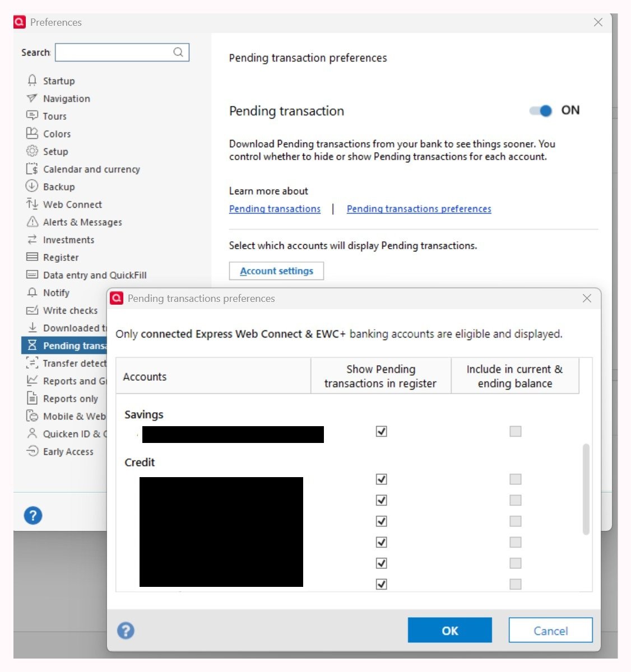This screenshot has height=672, width=631.
Task: Open the Tours speech bubble icon
Action: [32, 116]
